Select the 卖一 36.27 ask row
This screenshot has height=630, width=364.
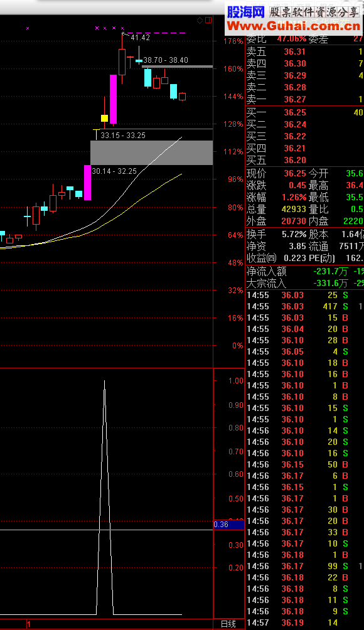tap(304, 99)
